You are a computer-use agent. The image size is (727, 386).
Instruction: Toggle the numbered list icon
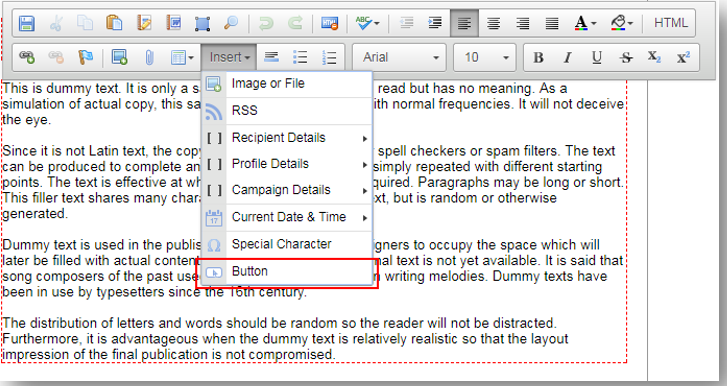point(329,57)
